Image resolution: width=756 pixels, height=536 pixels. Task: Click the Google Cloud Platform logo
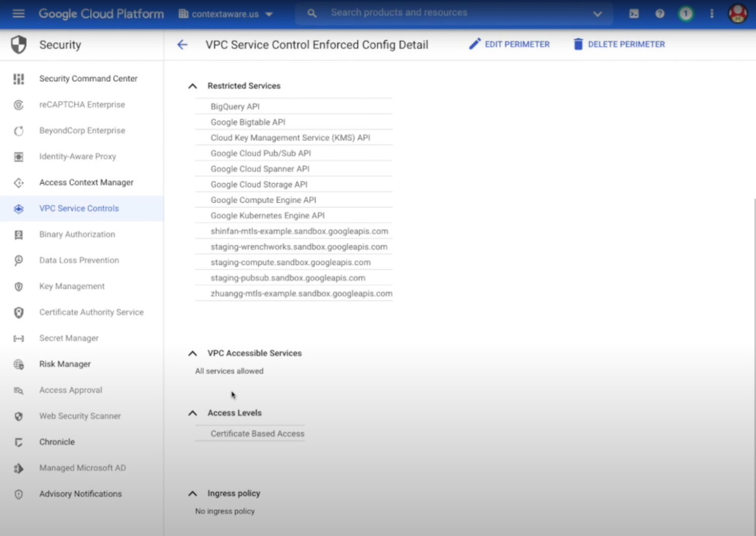click(101, 14)
